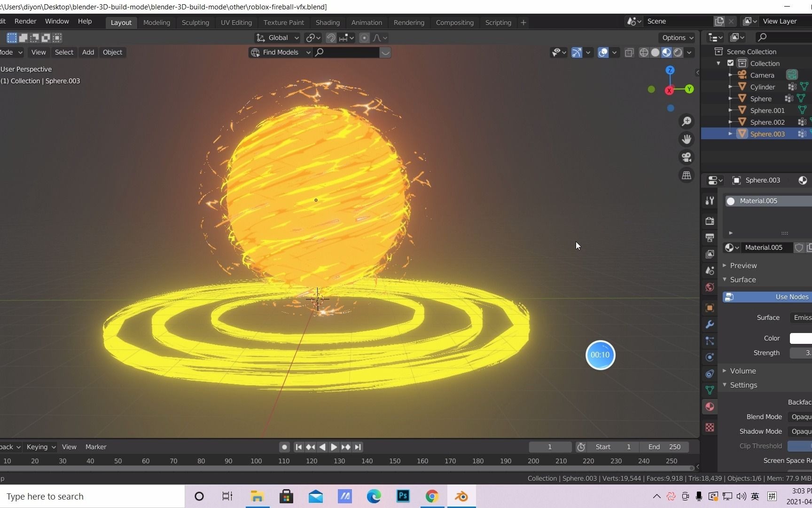
Task: Open the Modifier properties tab
Action: (x=710, y=325)
